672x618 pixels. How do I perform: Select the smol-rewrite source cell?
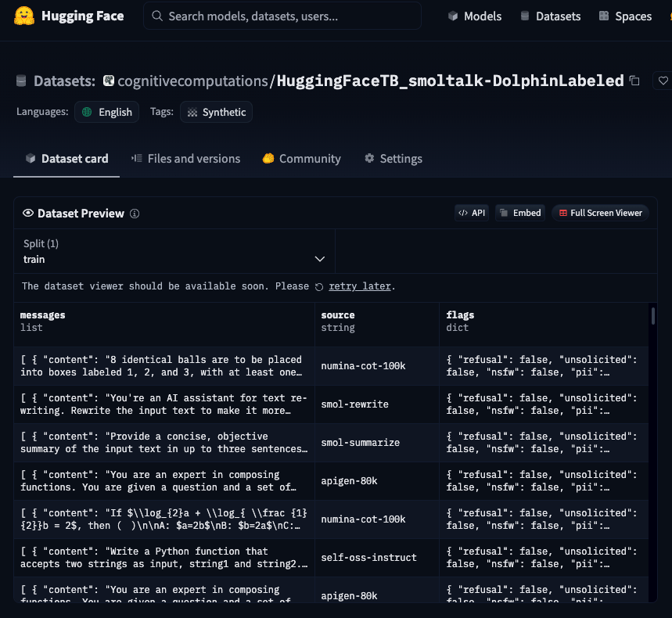pos(377,404)
